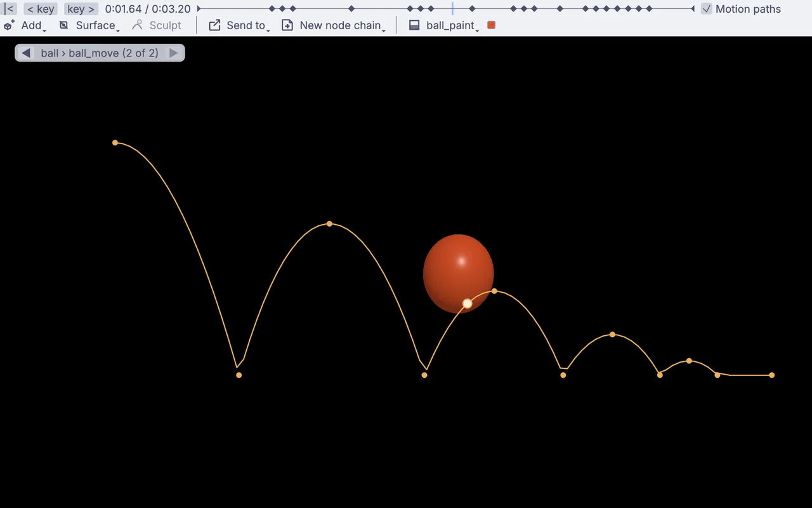Screen dimensions: 812x508
Task: Select the keyframe diamond just right of playhead
Action: pos(472,9)
